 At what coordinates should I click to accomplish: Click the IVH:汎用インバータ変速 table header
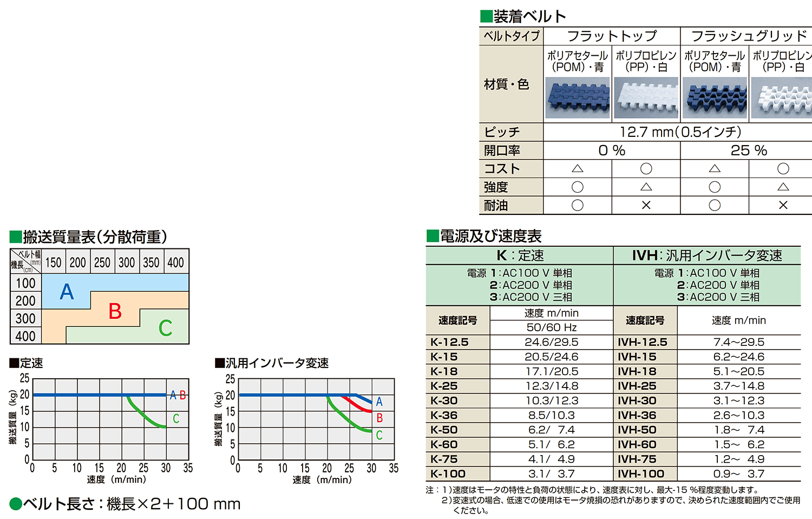click(707, 255)
